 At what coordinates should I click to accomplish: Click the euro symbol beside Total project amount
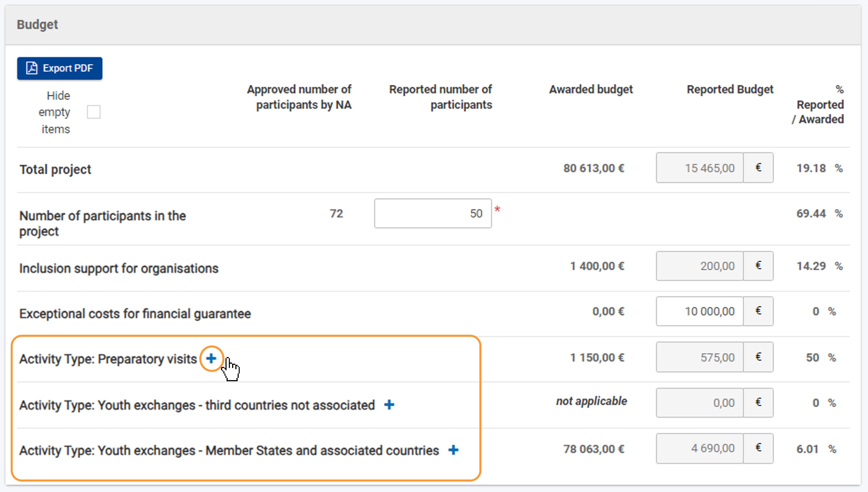[758, 168]
